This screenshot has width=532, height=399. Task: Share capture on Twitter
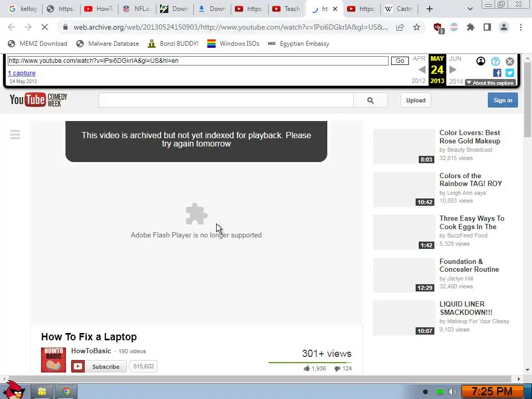(510, 73)
